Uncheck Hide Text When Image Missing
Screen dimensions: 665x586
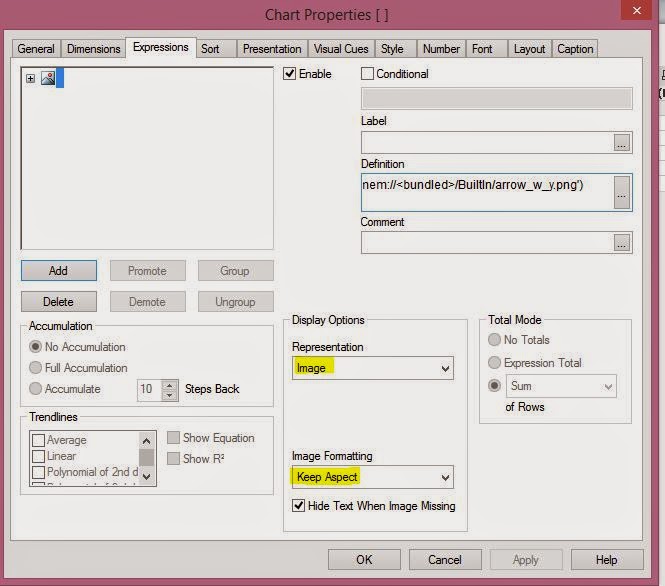pos(299,505)
